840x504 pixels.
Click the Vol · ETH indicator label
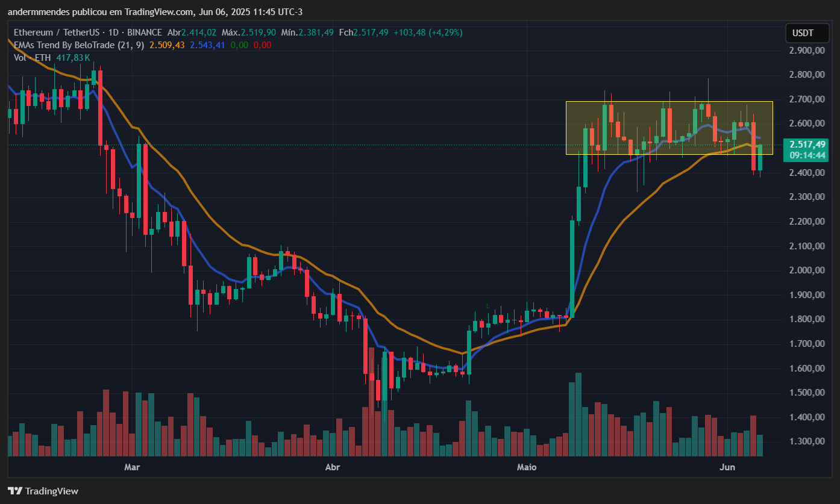pyautogui.click(x=31, y=58)
